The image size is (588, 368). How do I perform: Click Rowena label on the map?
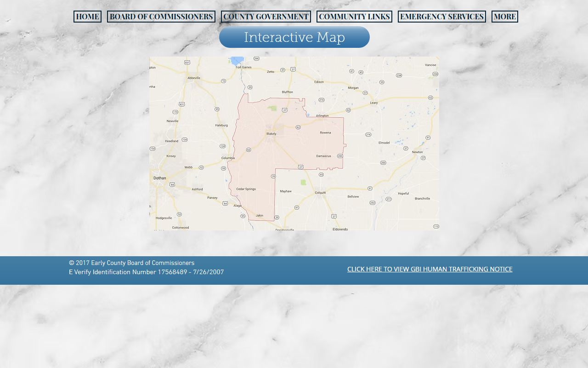325,133
